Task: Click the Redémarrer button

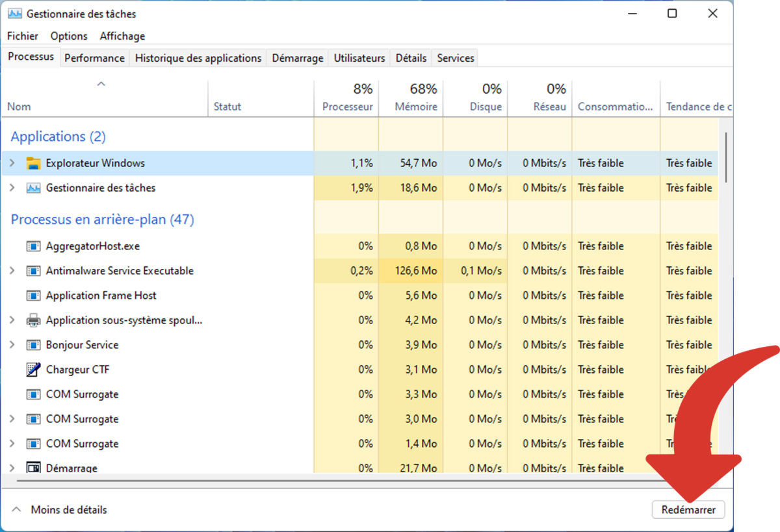Action: 688,510
